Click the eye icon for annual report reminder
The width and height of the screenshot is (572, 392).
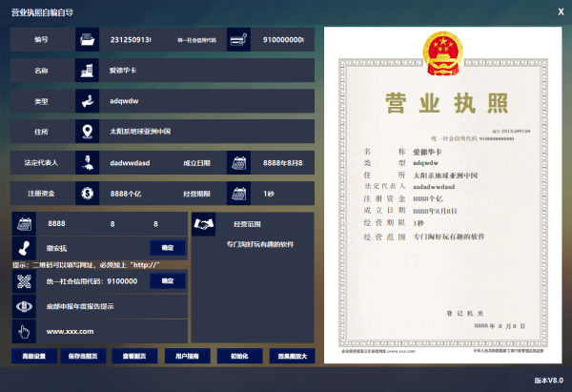[24, 306]
